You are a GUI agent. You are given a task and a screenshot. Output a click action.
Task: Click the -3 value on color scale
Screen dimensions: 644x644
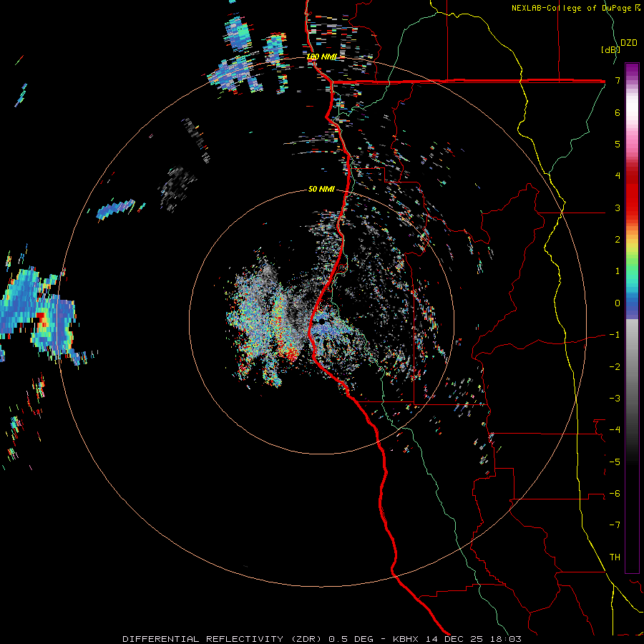[615, 398]
